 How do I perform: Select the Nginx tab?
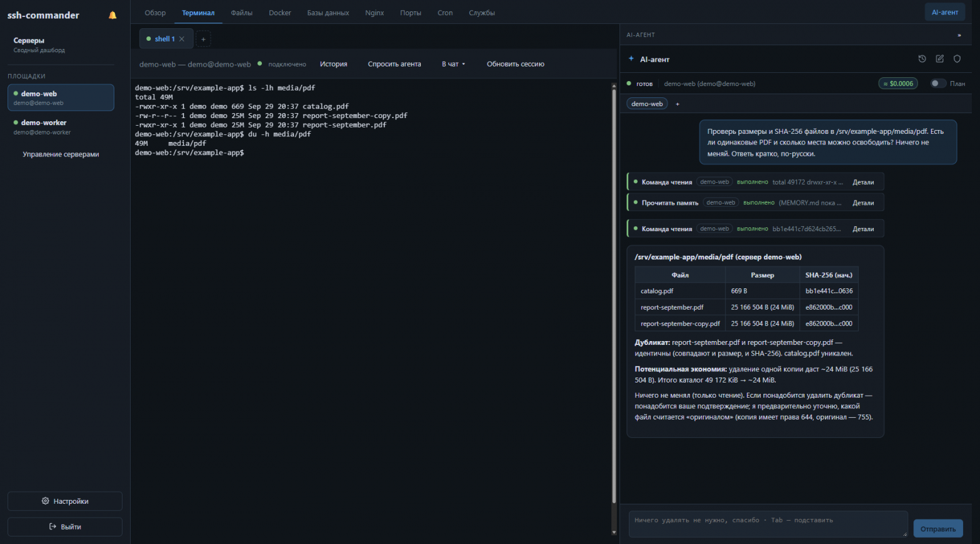pos(374,13)
